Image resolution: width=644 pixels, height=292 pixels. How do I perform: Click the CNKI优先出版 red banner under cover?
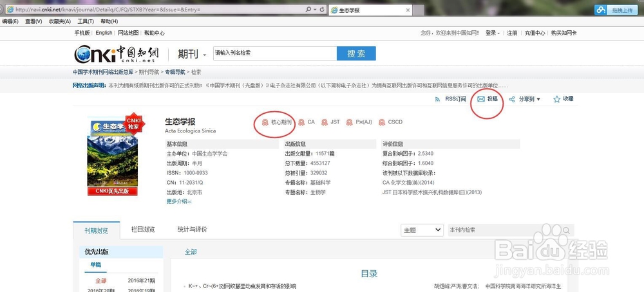pyautogui.click(x=113, y=192)
